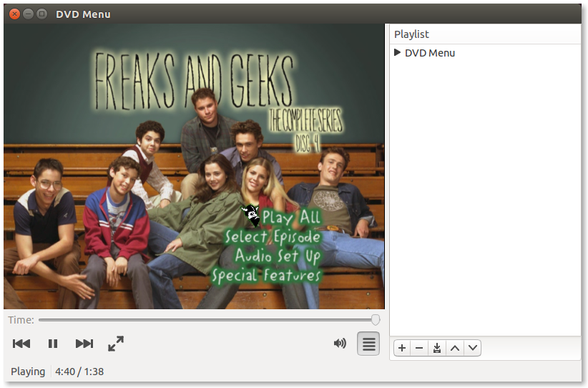Image resolution: width=588 pixels, height=388 pixels.
Task: Click the Playlist header label
Action: (x=411, y=34)
